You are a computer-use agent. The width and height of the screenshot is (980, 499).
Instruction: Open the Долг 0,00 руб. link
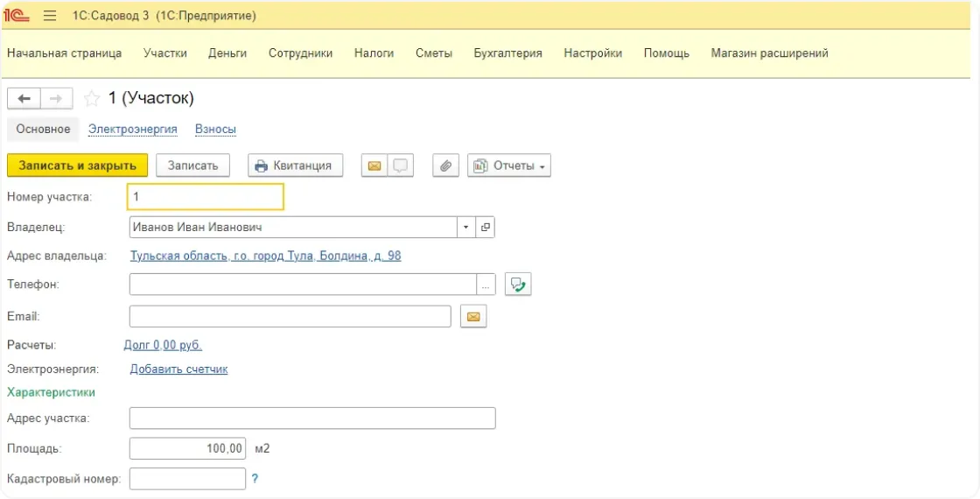click(163, 345)
